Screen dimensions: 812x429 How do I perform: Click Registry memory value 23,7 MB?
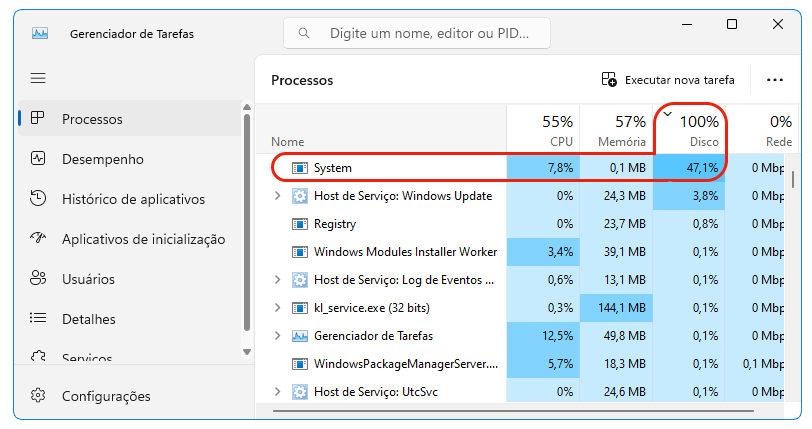pos(625,224)
